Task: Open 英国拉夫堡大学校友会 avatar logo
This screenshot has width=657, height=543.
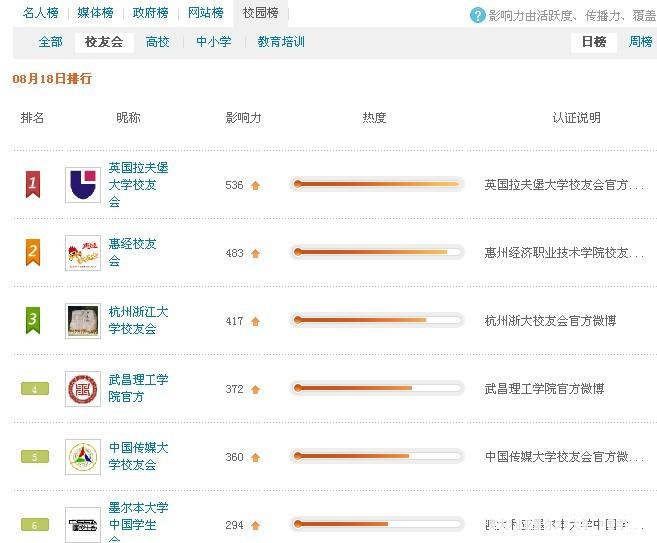Action: (x=83, y=185)
